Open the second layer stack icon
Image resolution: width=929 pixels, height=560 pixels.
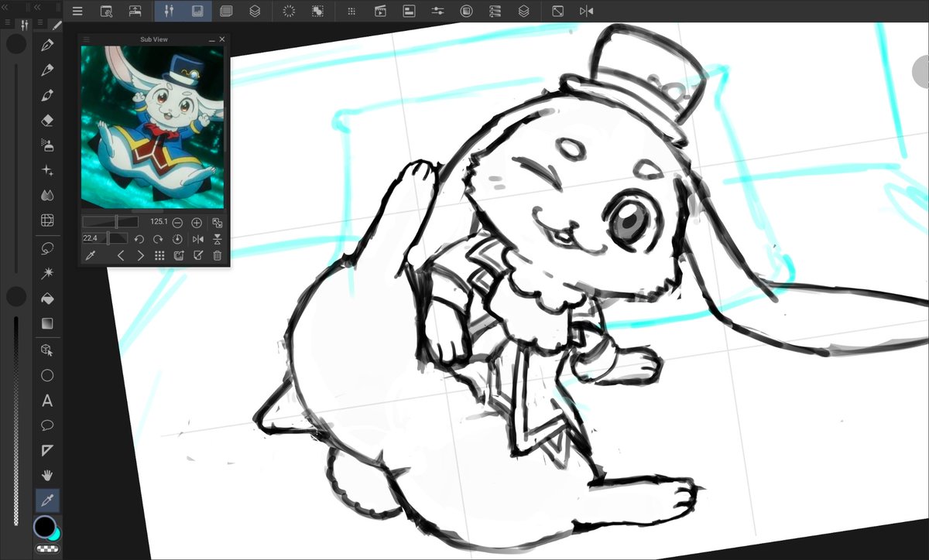coord(524,12)
